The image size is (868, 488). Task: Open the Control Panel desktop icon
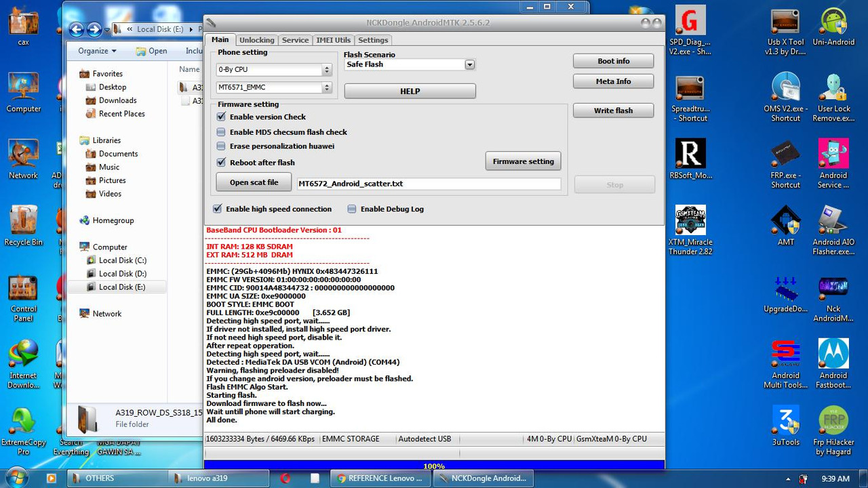(23, 298)
